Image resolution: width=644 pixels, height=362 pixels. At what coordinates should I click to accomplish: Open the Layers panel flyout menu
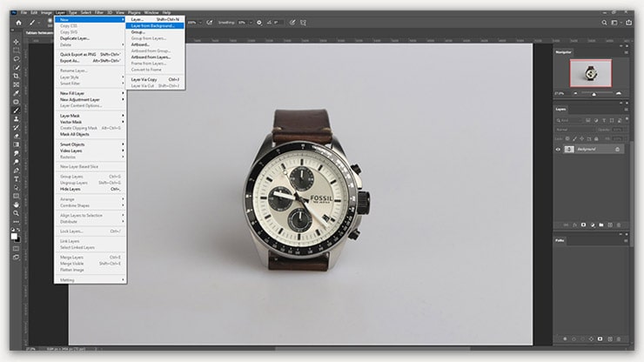coord(627,110)
